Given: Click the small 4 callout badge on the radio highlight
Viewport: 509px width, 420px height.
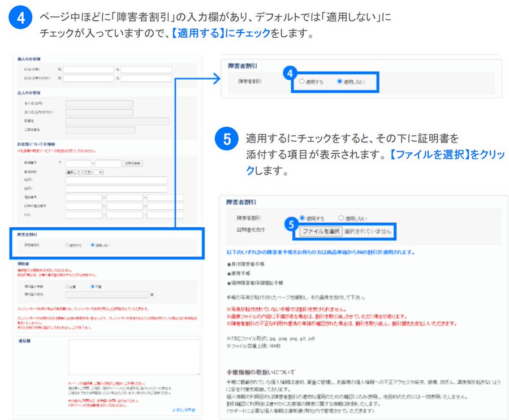Looking at the screenshot, I should [x=291, y=73].
